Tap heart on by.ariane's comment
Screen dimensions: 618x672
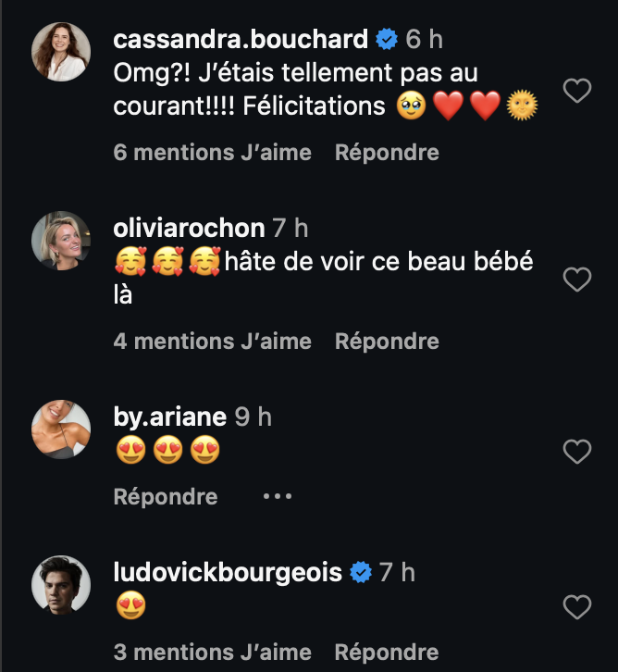pyautogui.click(x=577, y=452)
